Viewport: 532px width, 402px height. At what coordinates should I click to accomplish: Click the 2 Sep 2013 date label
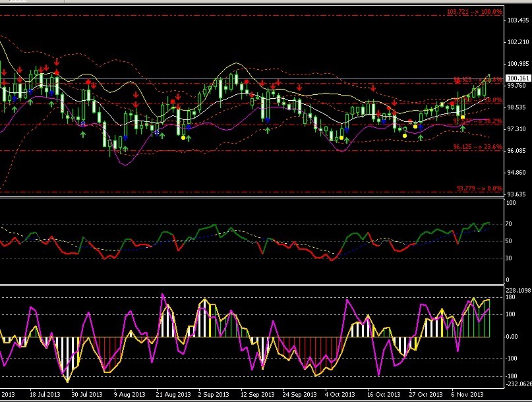(x=214, y=395)
